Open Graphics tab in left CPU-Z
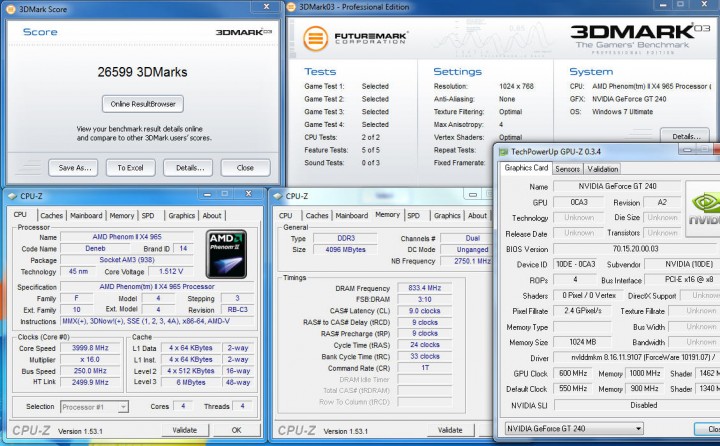The width and height of the screenshot is (720, 446). coord(181,215)
